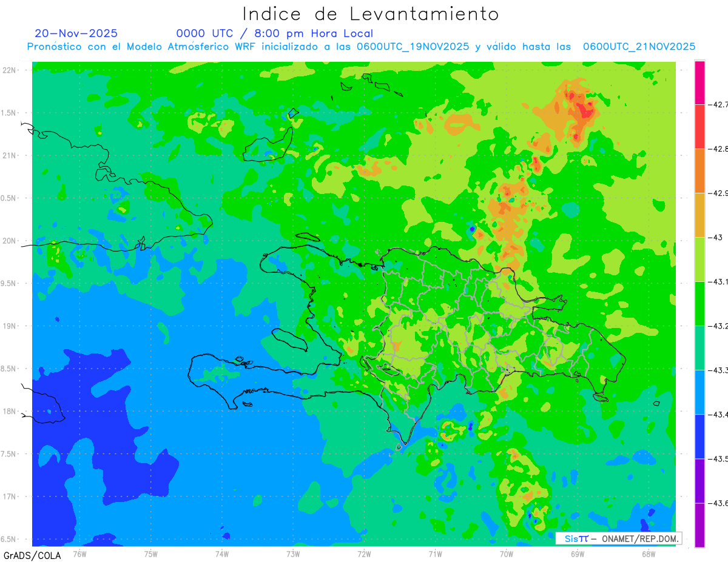Click the 69W longitude label
This screenshot has height=562, width=728.
click(577, 553)
